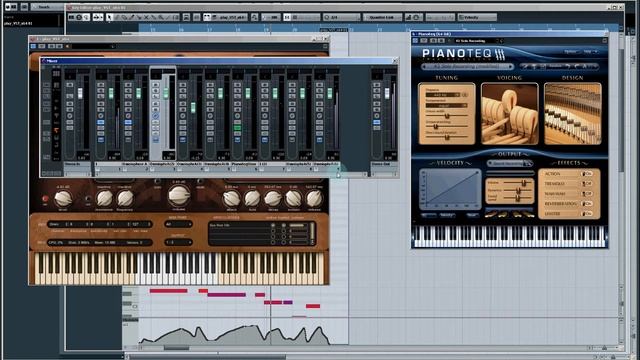Toggle the Limiter On switch in Pianoteq

(x=586, y=213)
